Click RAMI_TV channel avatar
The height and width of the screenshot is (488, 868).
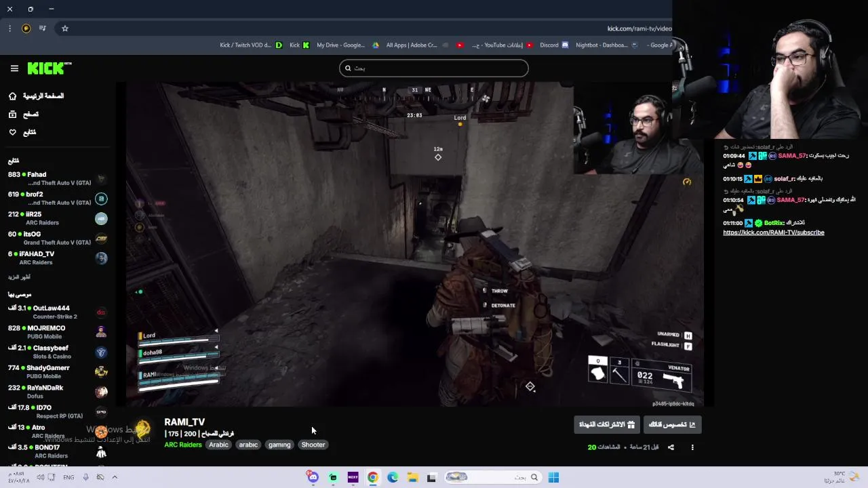coord(142,429)
